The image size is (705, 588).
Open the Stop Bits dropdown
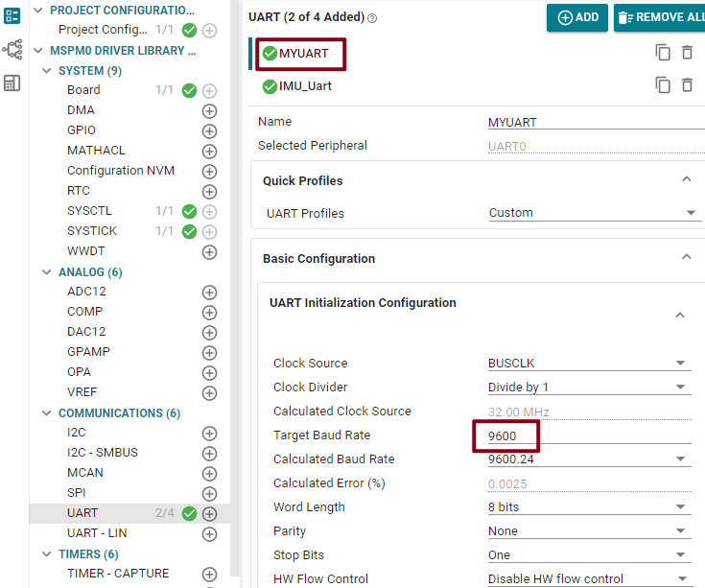click(x=590, y=554)
